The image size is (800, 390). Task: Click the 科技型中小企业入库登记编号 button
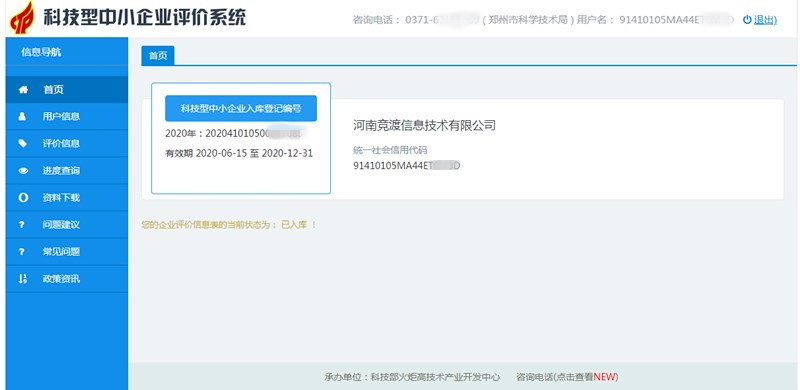click(x=241, y=108)
